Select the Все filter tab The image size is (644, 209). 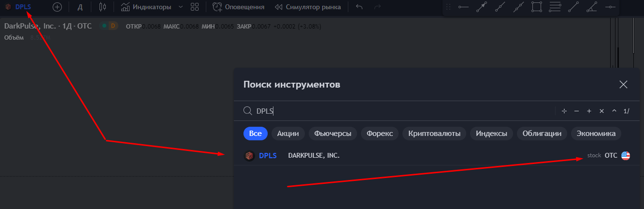click(256, 134)
